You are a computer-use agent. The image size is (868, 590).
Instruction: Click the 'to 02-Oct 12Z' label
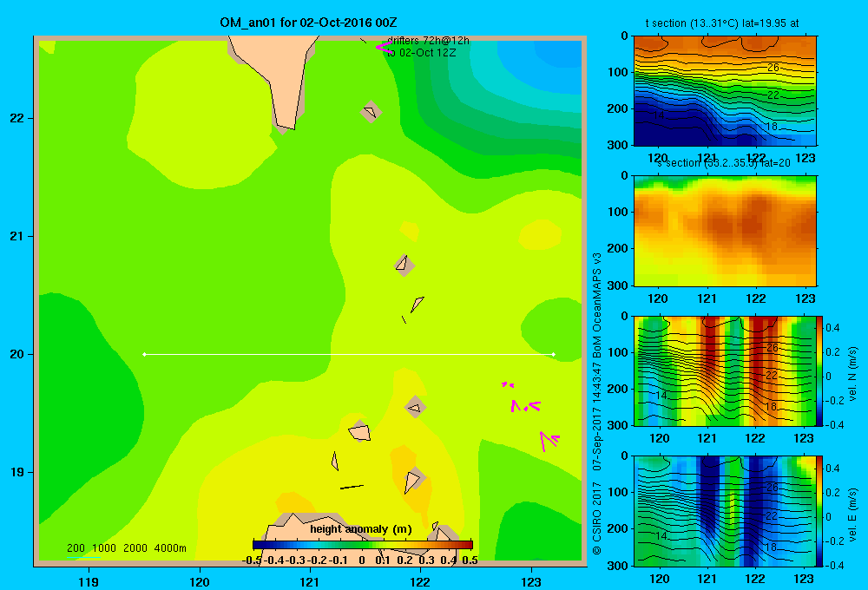[421, 53]
